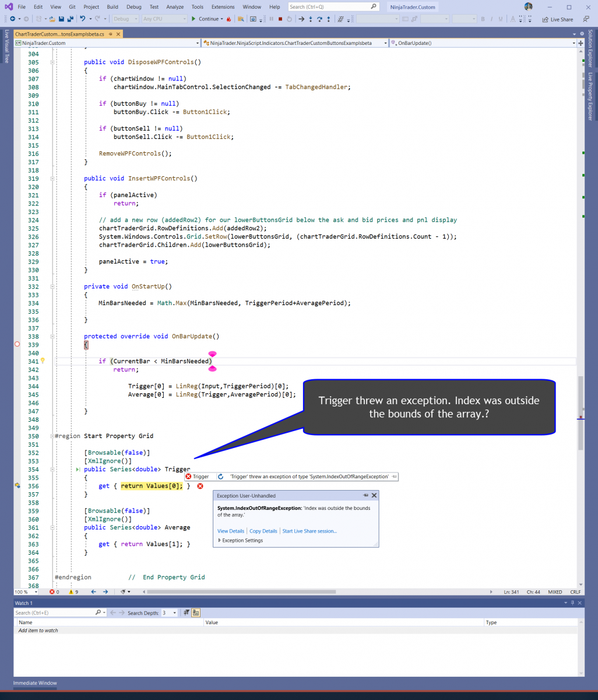Click the search magnifier icon in title bar
Viewport: 598px width, 700px height.
pos(374,7)
